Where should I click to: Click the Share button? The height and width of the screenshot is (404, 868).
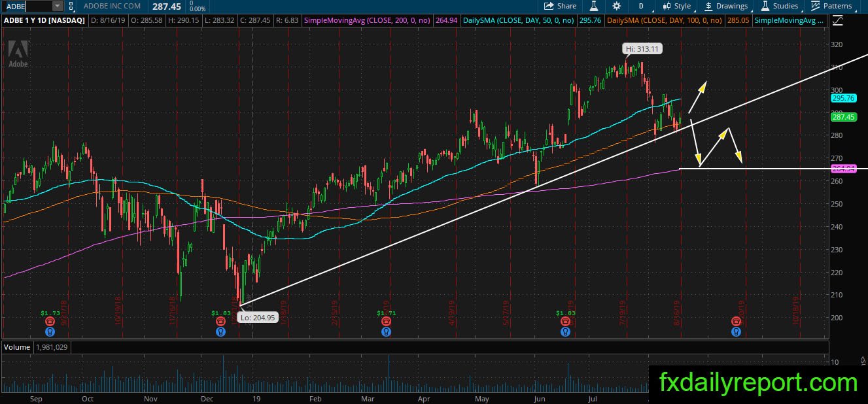561,6
